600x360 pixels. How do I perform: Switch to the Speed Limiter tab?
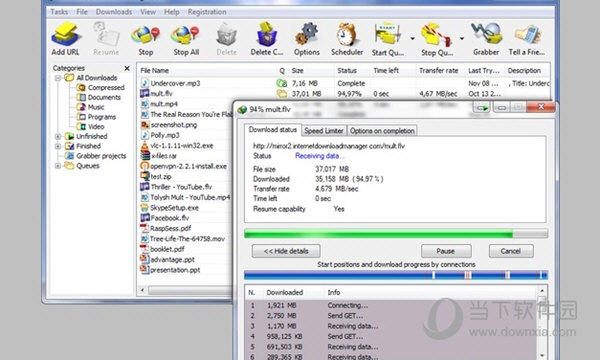coord(324,131)
